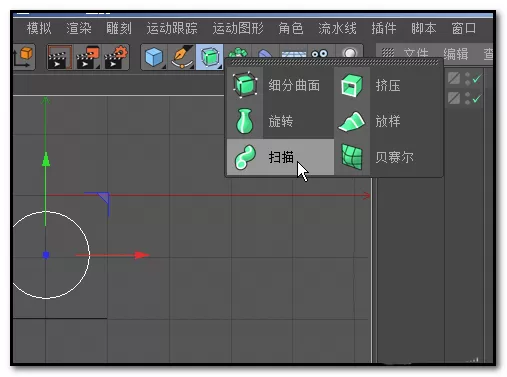Click the Floor environment toolbar icon
The image size is (507, 377).
point(294,53)
